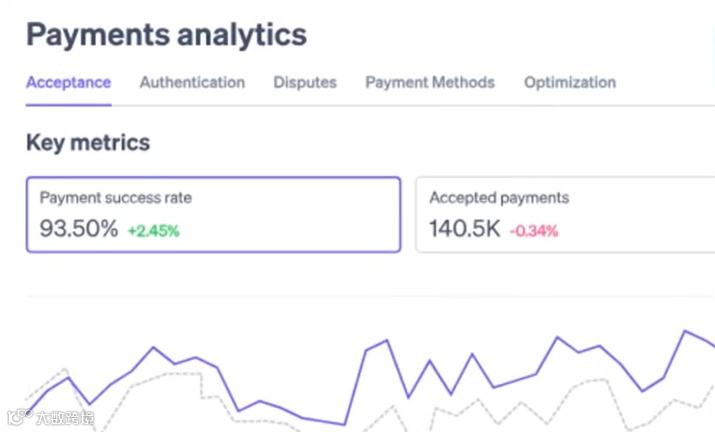The height and width of the screenshot is (432, 715).
Task: Select the Accepted payments metric card
Action: [x=565, y=214]
